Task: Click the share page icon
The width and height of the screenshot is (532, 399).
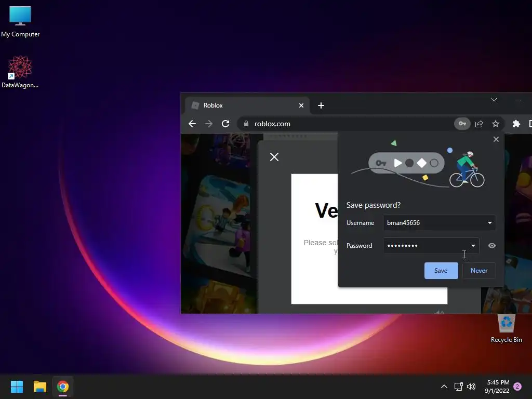Action: (479, 124)
